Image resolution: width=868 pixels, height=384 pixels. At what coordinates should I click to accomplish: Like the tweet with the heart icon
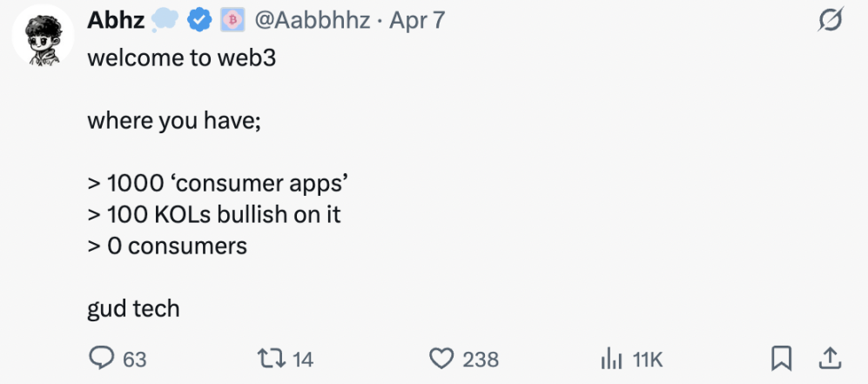pos(443,358)
